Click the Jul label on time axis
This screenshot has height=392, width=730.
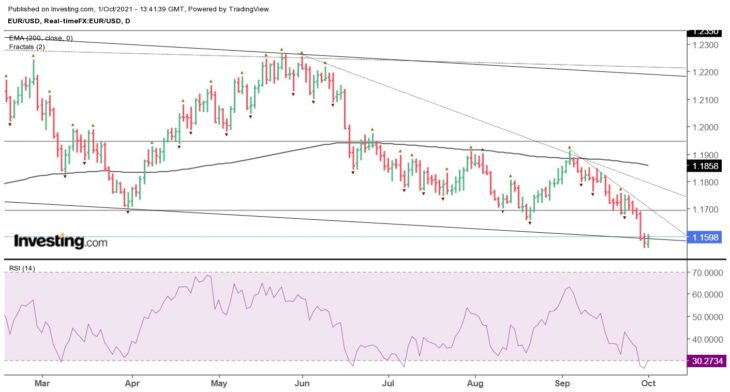pyautogui.click(x=388, y=384)
